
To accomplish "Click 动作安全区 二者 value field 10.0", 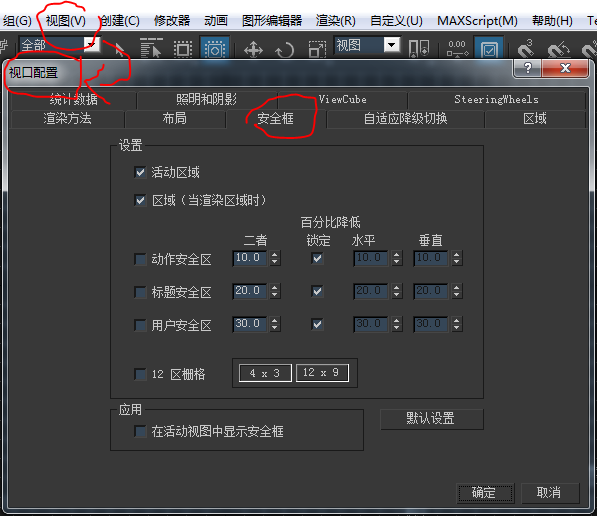I will click(249, 258).
